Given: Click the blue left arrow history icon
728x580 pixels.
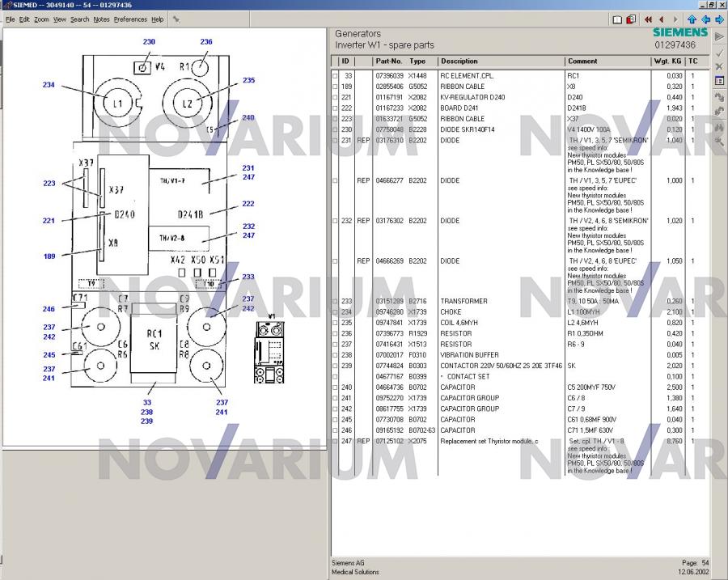Looking at the screenshot, I should click(705, 19).
